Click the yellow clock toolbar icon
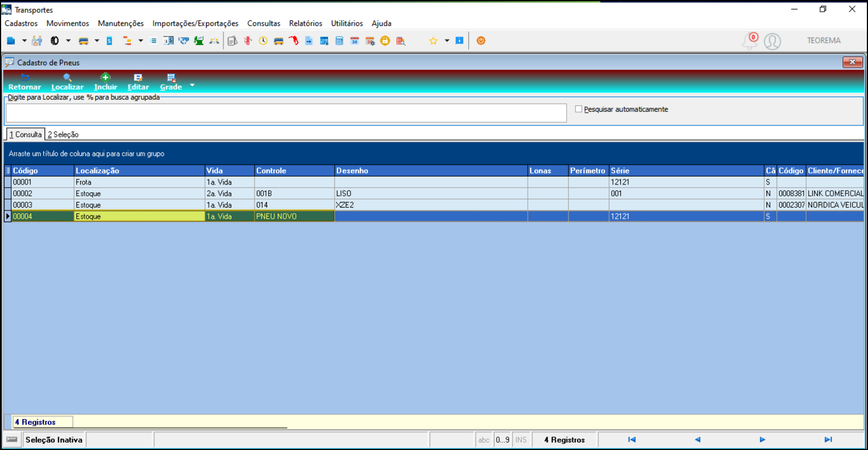 263,41
